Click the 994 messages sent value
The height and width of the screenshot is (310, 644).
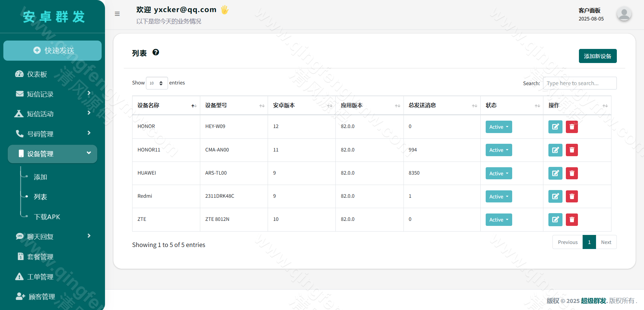413,150
